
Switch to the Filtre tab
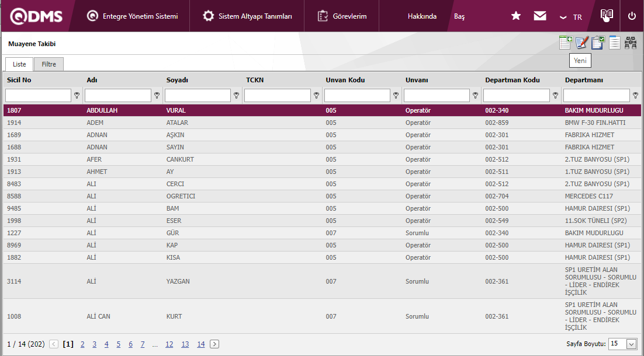point(49,64)
